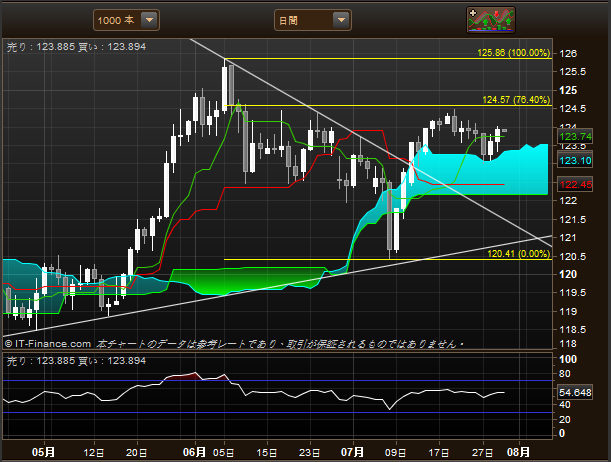Click the 23日 date axis label

pyautogui.click(x=310, y=453)
